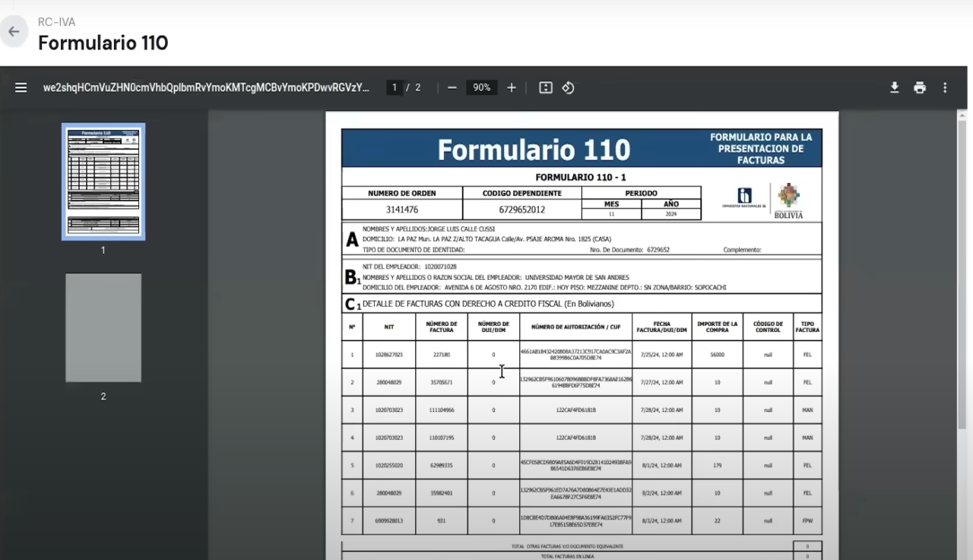The image size is (973, 560).
Task: Go back using the circular back arrow
Action: 15,31
